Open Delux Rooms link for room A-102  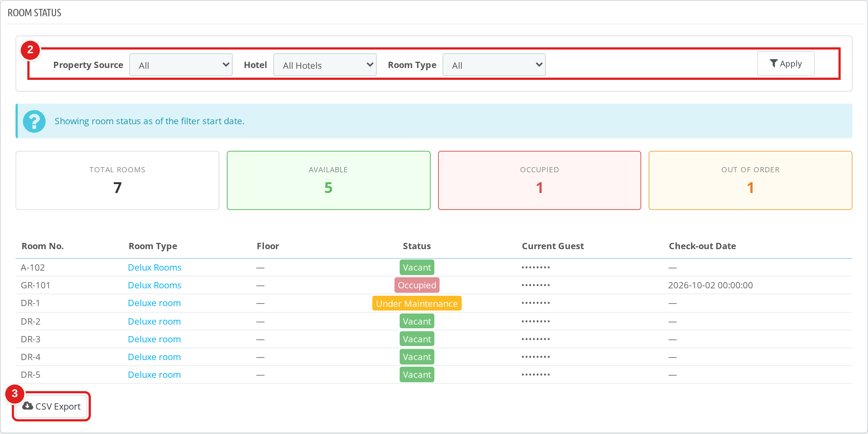[x=154, y=267]
